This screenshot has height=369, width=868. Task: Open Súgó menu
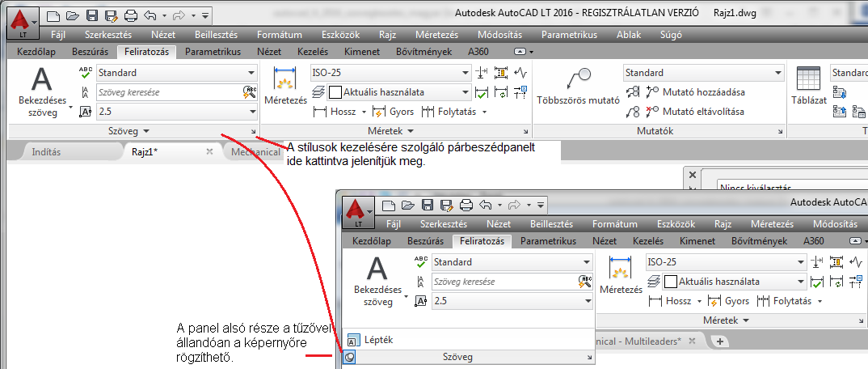(671, 34)
